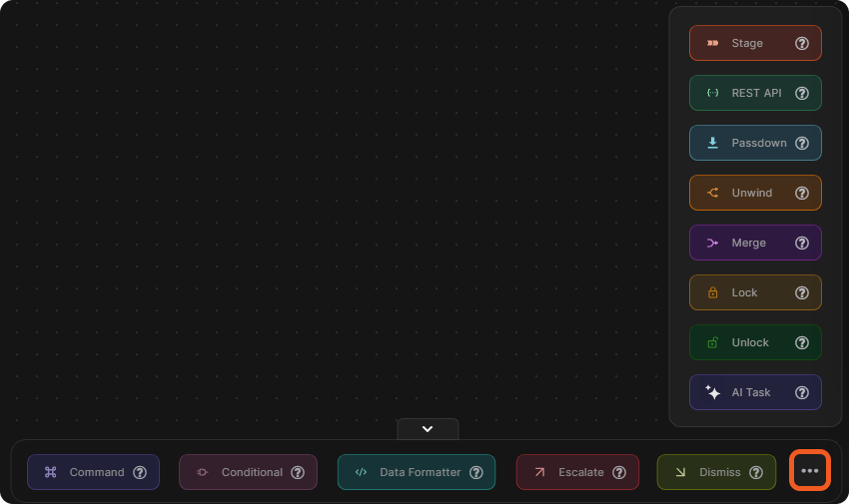
Task: Open help for the AI Task node
Action: point(802,392)
